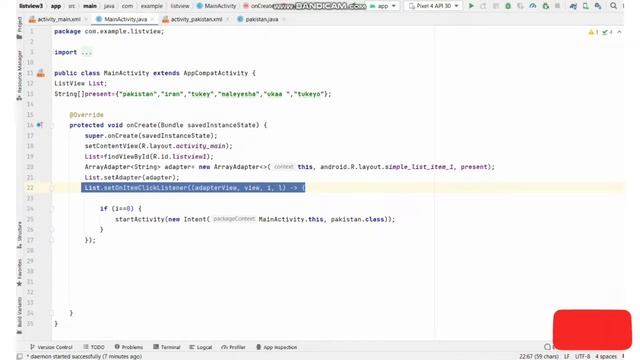Click the Run with Coverage icon

(x=520, y=6)
